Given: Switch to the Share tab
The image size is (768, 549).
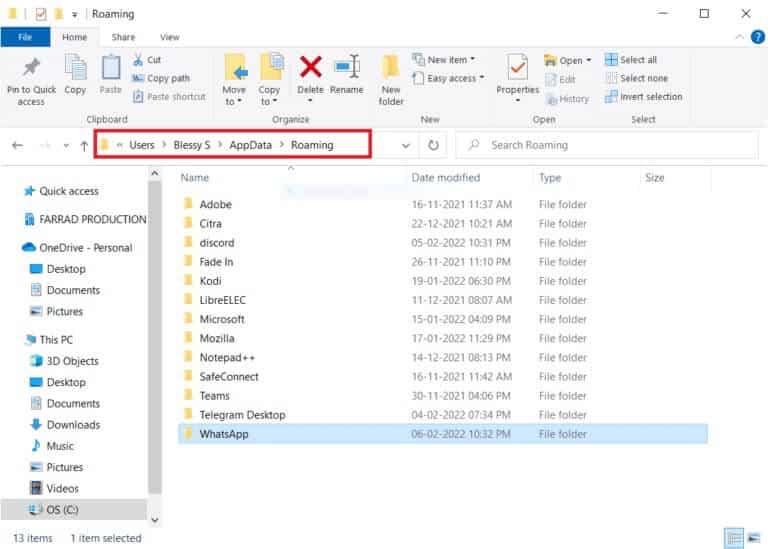Looking at the screenshot, I should click(123, 37).
